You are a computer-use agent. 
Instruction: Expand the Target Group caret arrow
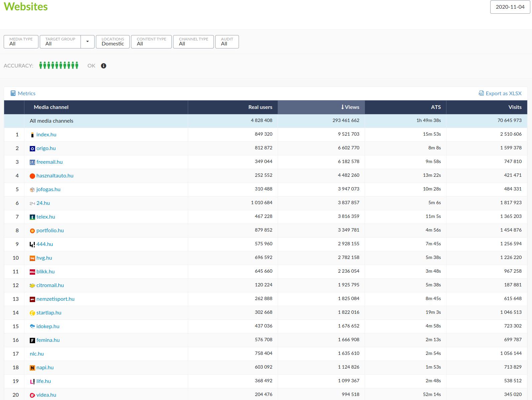coord(88,42)
